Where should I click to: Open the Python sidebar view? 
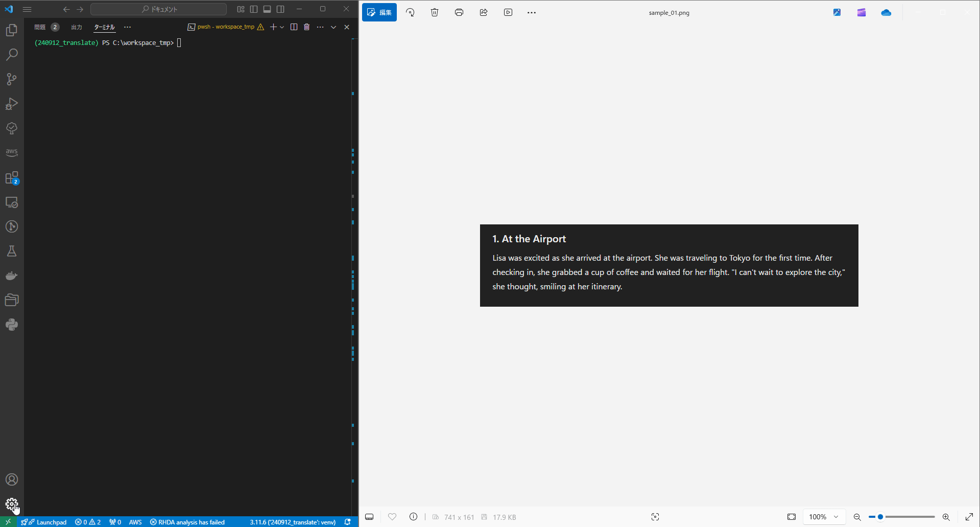click(12, 325)
